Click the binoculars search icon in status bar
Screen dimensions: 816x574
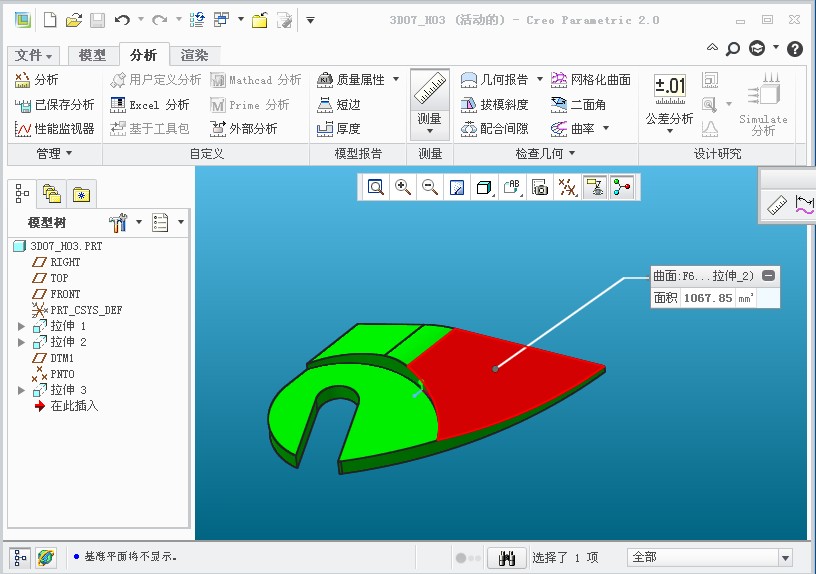[x=507, y=558]
